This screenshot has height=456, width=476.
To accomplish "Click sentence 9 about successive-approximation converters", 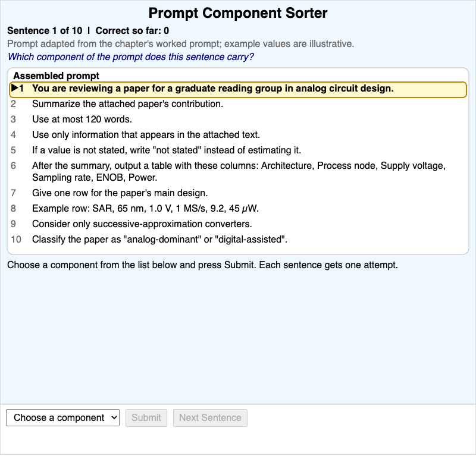I will pyautogui.click(x=142, y=224).
